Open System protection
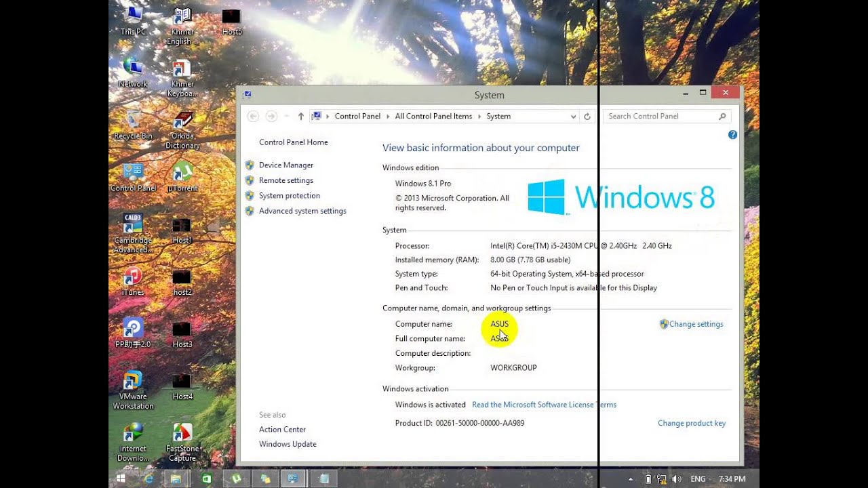This screenshot has height=488, width=868. 290,196
